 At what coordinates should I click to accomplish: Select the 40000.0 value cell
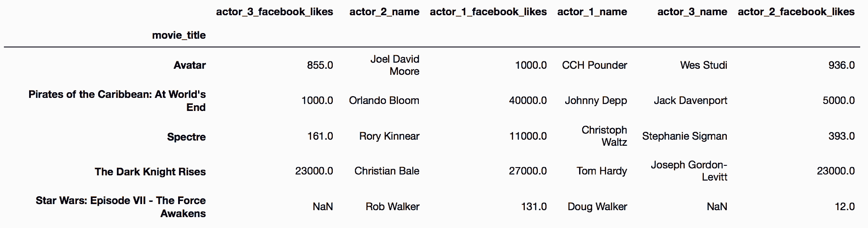tap(528, 101)
